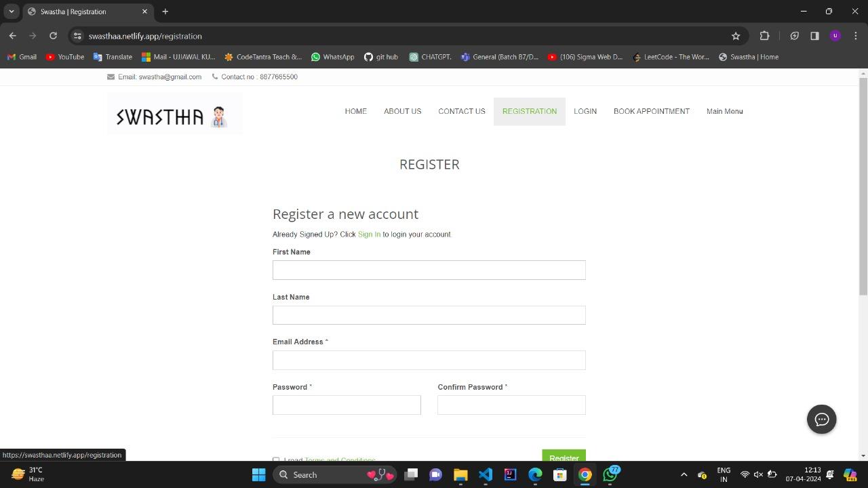The image size is (868, 488).
Task: Open the LOGIN page
Action: [585, 111]
